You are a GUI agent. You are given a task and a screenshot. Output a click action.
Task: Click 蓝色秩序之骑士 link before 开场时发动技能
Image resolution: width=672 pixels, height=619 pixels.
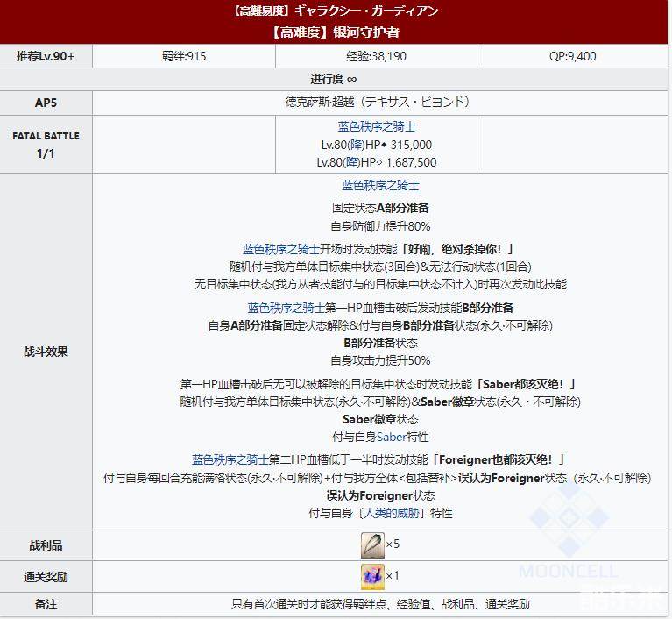[280, 249]
